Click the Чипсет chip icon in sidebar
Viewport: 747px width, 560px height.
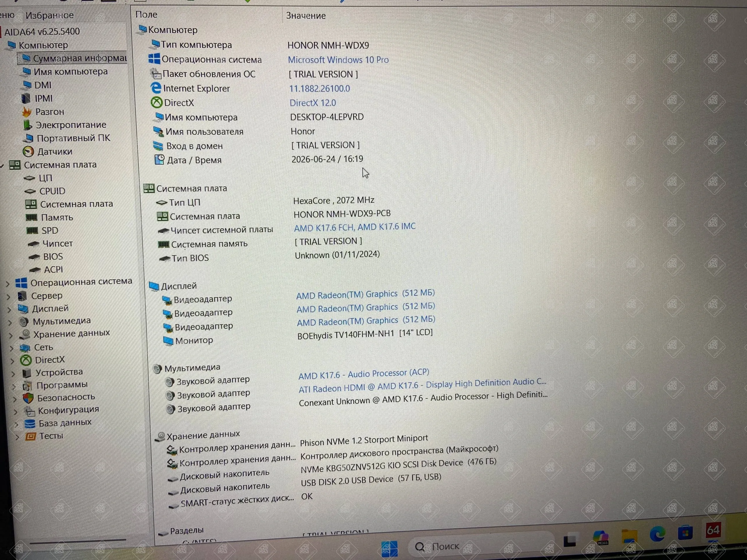point(34,244)
